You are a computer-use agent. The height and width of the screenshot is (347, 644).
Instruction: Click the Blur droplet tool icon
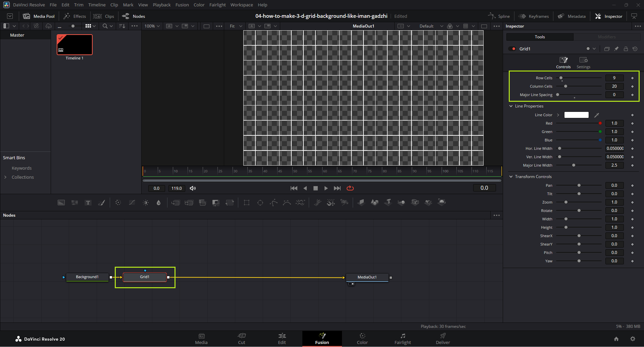(159, 203)
